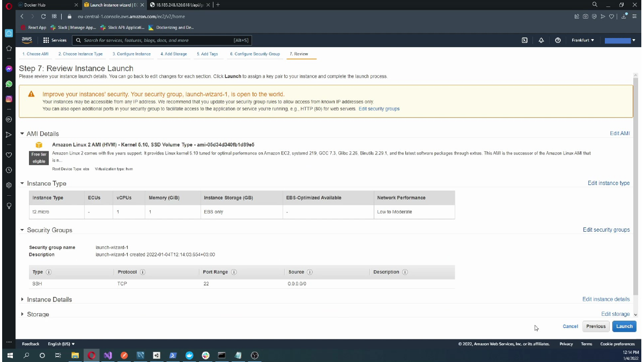Go to 2. Choose Instance Type step
The image size is (644, 362).
coord(80,54)
